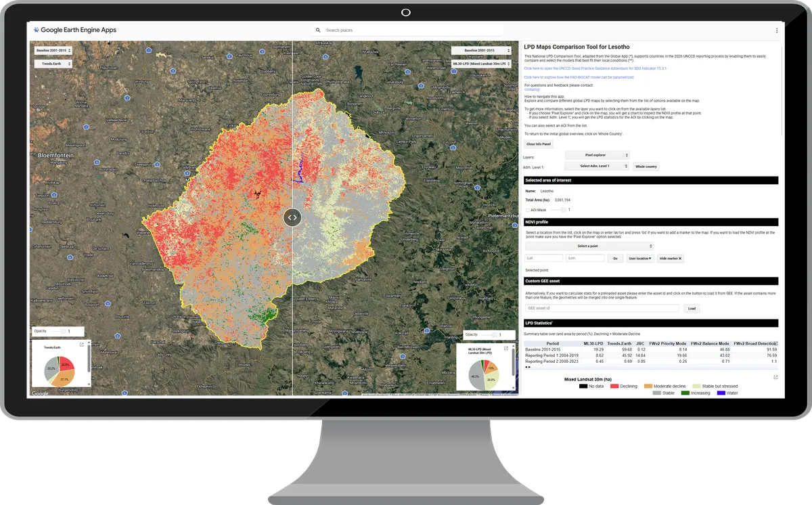Open the left Baseline 2001-2015 period dropdown
This screenshot has width=812, height=505.
pos(53,50)
